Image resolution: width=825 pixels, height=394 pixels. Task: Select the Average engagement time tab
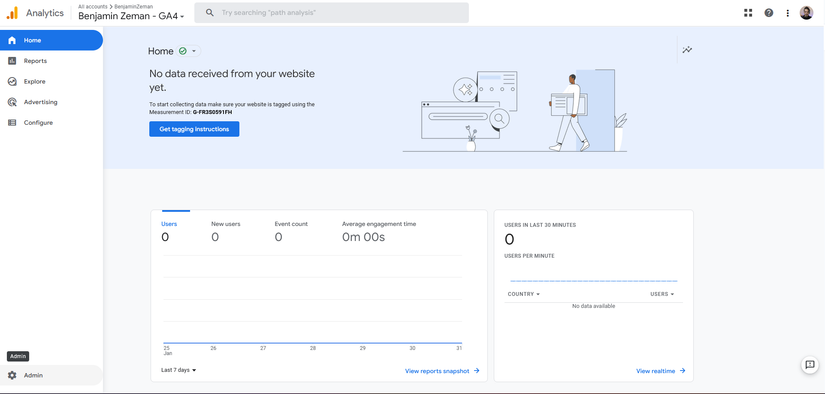[379, 230]
